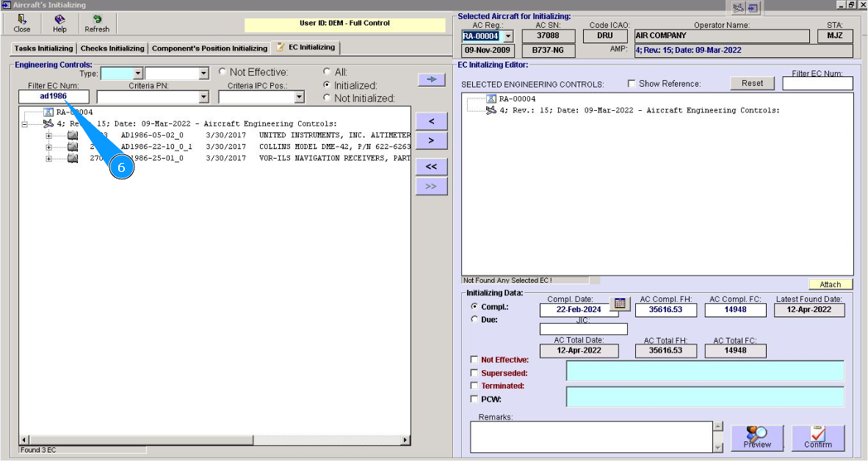Select the Not Initialized radio option
This screenshot has height=462, width=868.
pos(327,98)
